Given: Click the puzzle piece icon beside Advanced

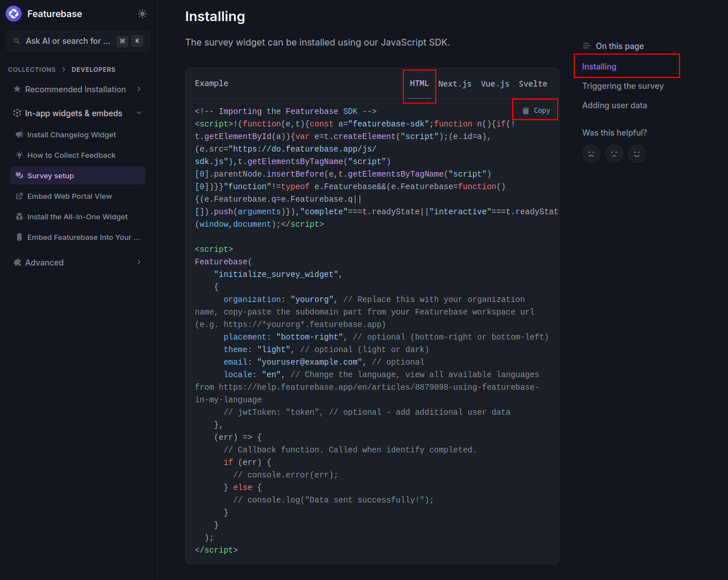Looking at the screenshot, I should [17, 263].
